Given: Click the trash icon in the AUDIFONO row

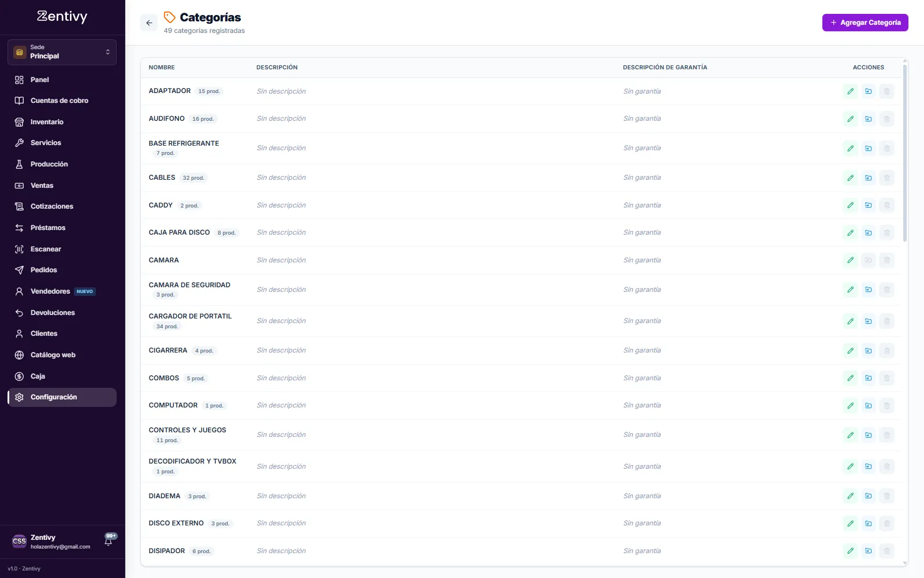Looking at the screenshot, I should 886,119.
